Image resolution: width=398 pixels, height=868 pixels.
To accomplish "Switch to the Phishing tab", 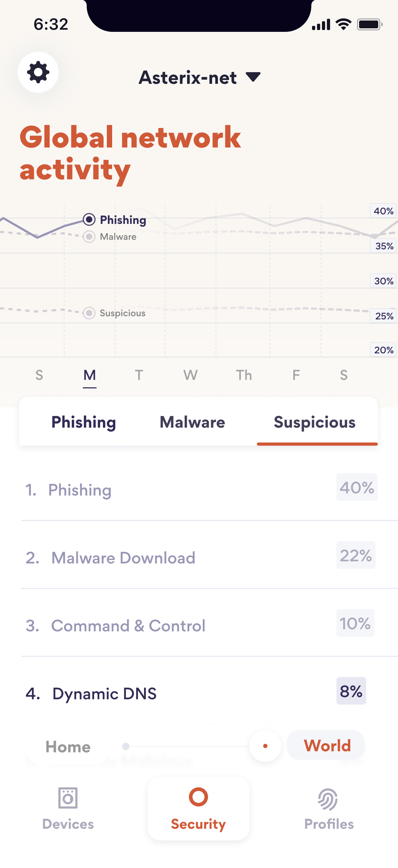I will coord(84,422).
